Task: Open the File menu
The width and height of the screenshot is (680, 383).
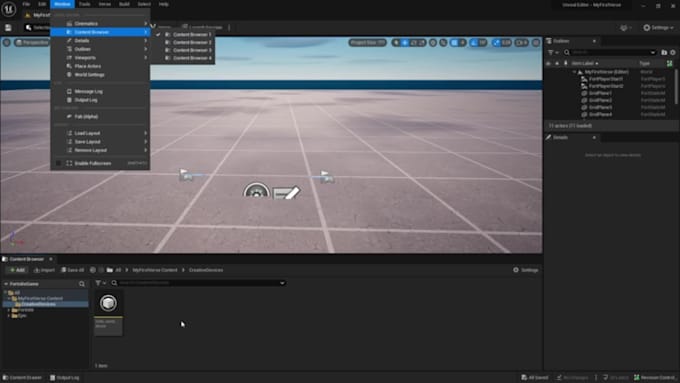Action: [26, 4]
